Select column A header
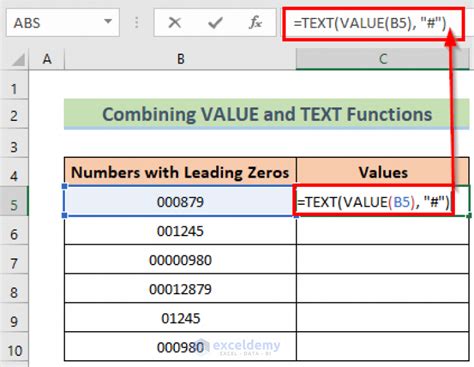This screenshot has height=367, width=474. click(47, 59)
